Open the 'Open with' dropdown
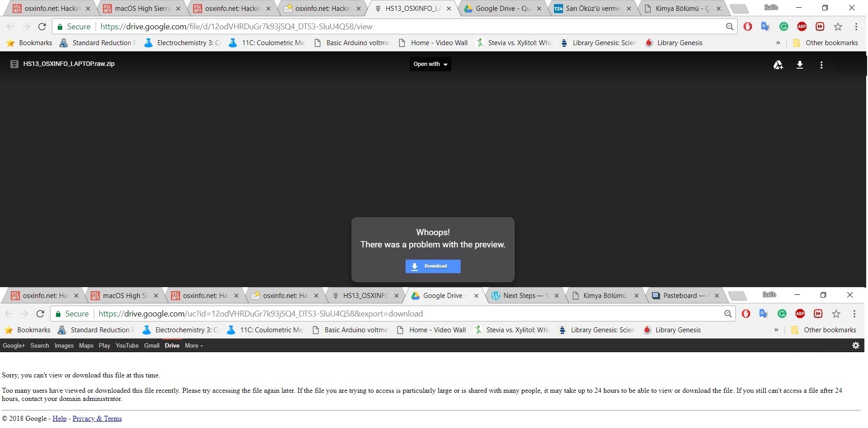The image size is (868, 428). coord(429,64)
